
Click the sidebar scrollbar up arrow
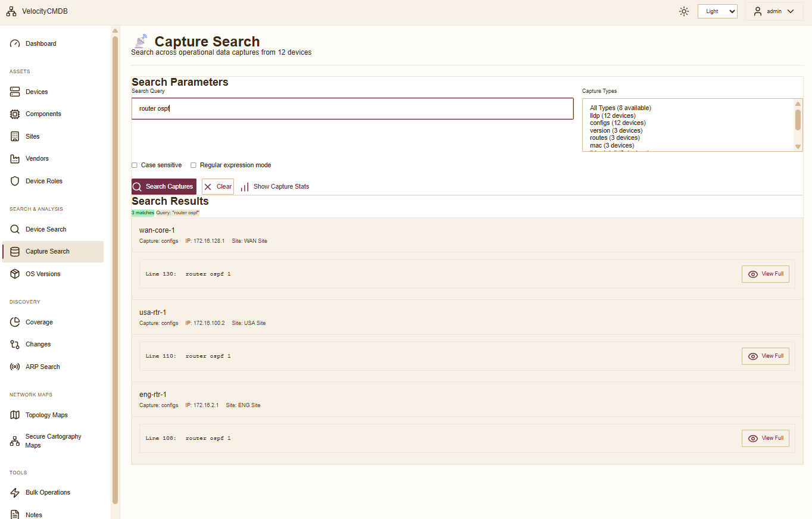(115, 30)
